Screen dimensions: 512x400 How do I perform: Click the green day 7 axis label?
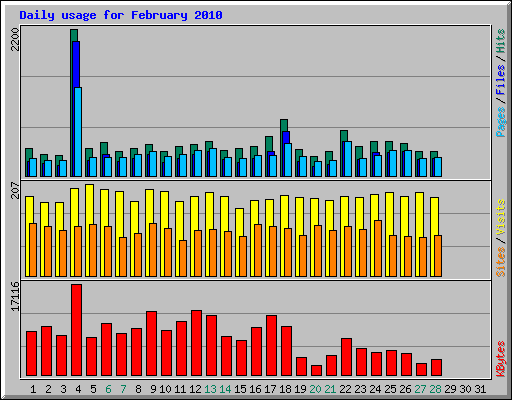click(x=123, y=389)
